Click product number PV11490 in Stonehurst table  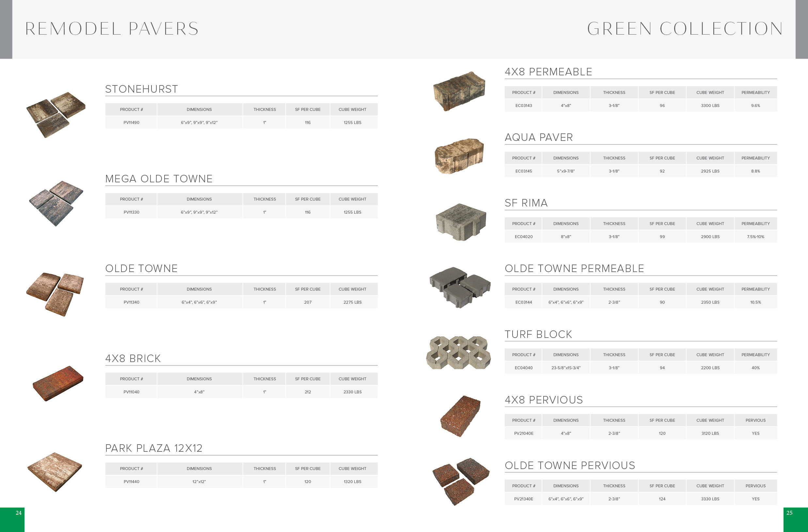click(x=131, y=123)
